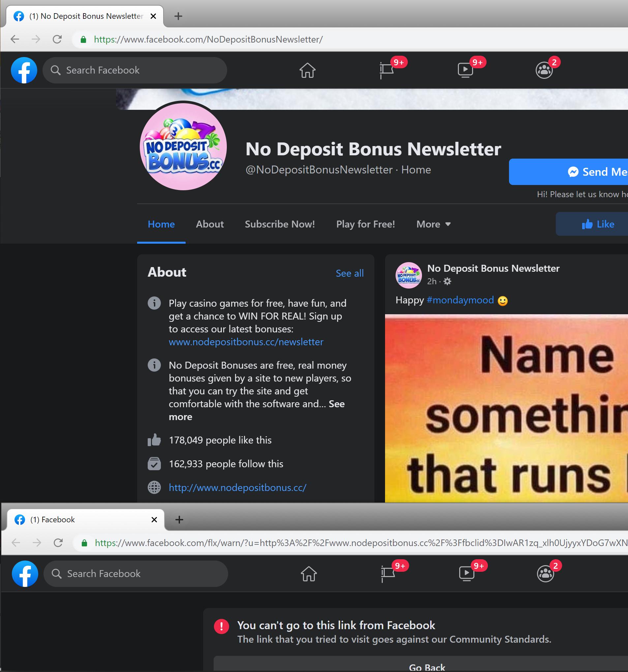Open the Groups icon in the bottom window

[x=546, y=574]
